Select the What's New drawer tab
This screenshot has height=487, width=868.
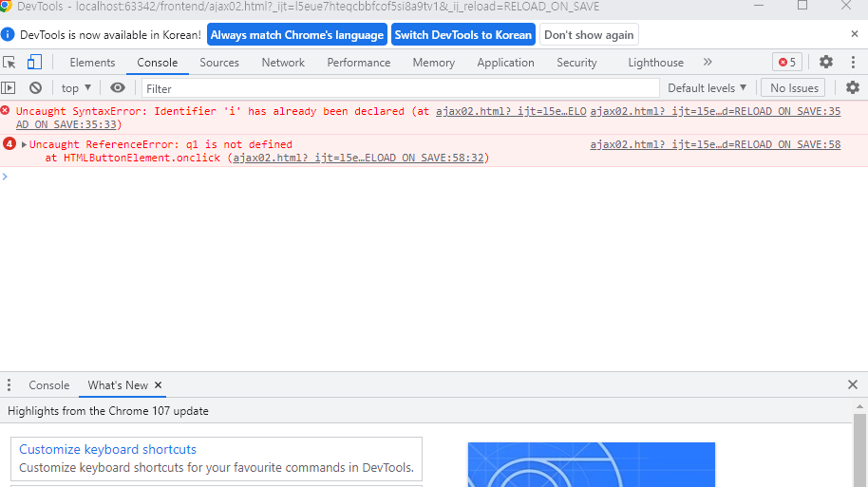point(118,385)
